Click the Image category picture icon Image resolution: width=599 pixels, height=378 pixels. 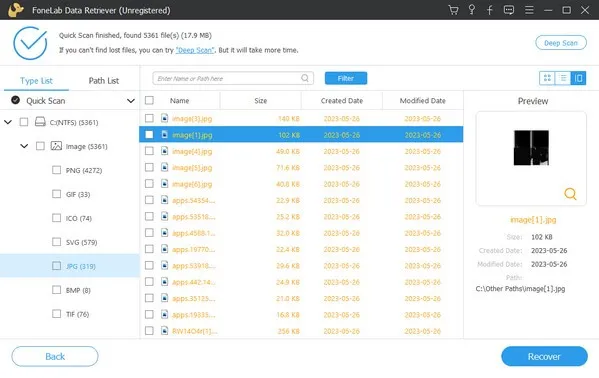[56, 146]
